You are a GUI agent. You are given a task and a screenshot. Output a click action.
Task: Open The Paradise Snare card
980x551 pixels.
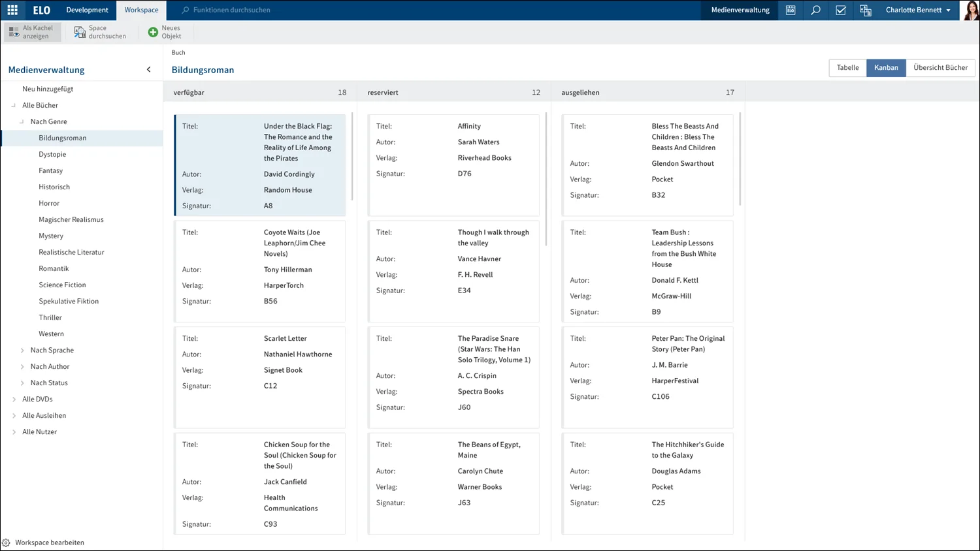pos(453,377)
